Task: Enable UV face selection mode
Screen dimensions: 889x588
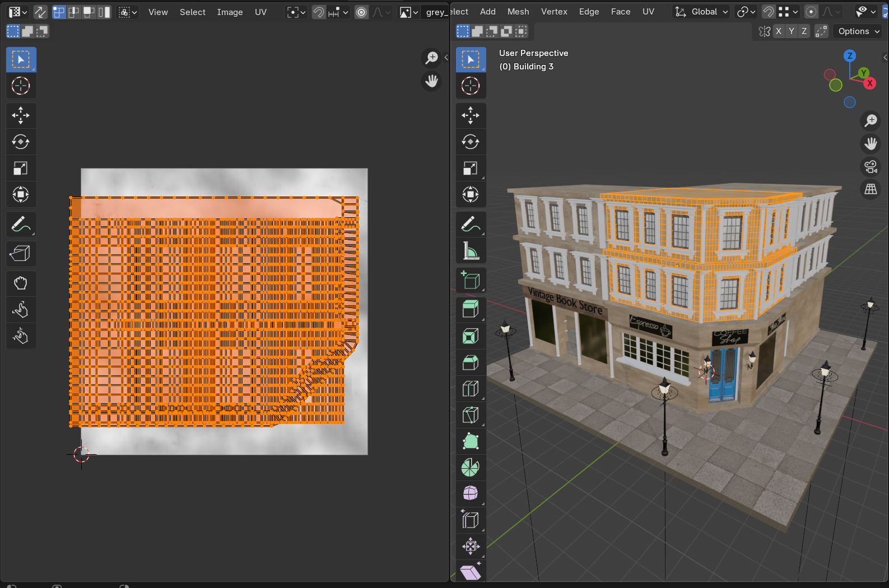Action: click(x=89, y=12)
